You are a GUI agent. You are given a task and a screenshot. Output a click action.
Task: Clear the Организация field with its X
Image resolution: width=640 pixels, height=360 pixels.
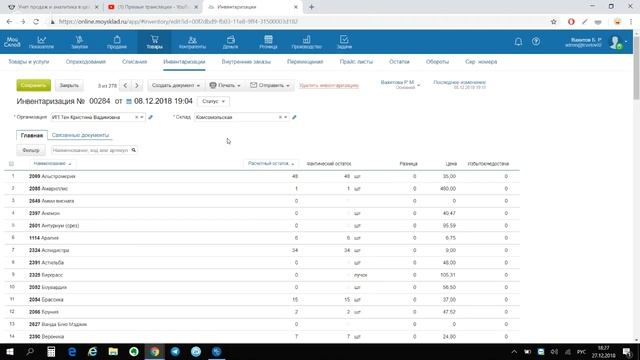tap(136, 117)
